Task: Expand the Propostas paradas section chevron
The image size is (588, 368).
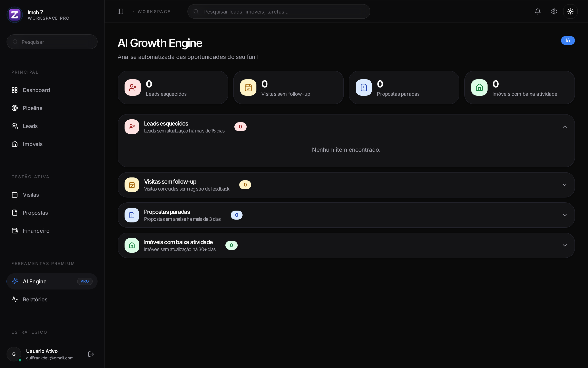Action: (x=565, y=215)
